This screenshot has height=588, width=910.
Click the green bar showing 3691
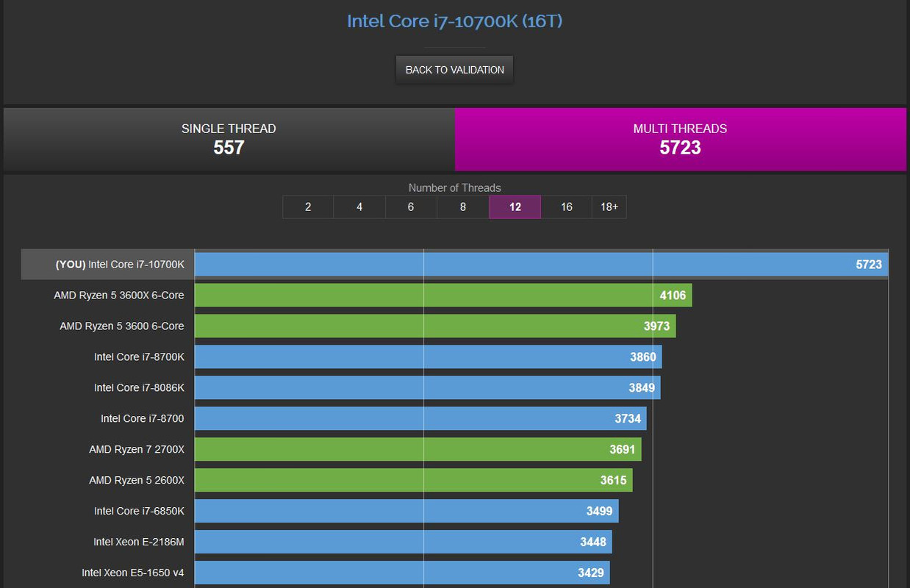[x=418, y=450]
